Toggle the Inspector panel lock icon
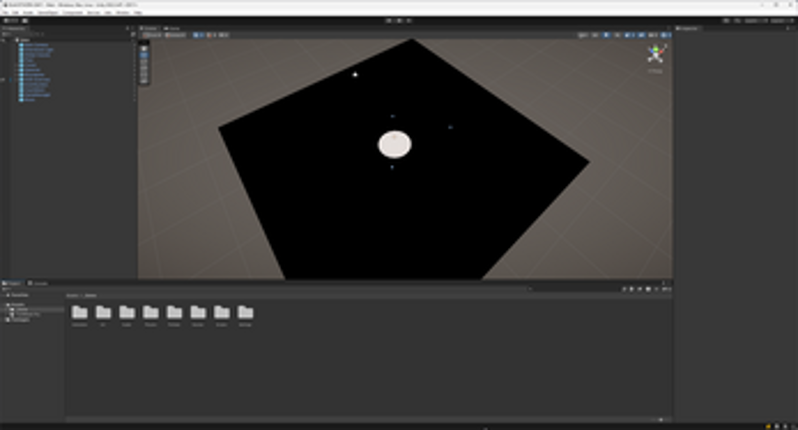The height and width of the screenshot is (430, 798). click(787, 28)
